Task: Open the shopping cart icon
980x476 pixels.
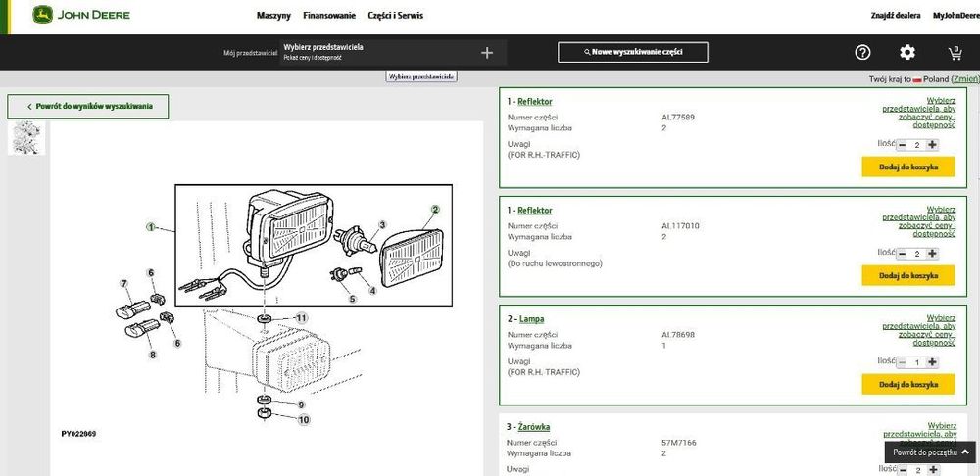Action: (955, 53)
